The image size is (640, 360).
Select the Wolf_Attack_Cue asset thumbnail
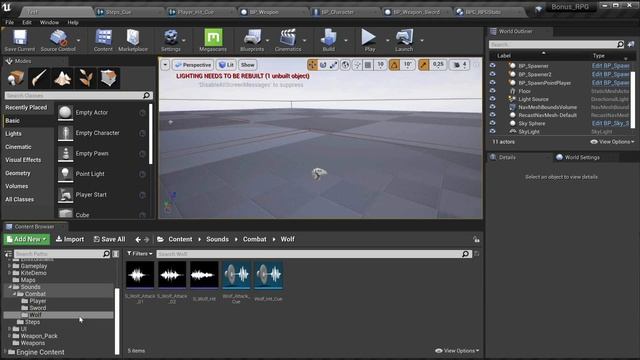click(x=236, y=275)
